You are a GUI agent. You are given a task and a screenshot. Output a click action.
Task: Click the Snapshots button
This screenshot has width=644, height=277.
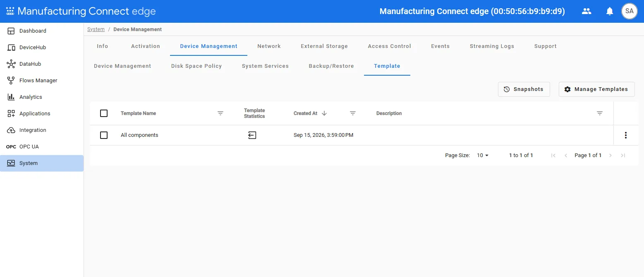pyautogui.click(x=524, y=89)
